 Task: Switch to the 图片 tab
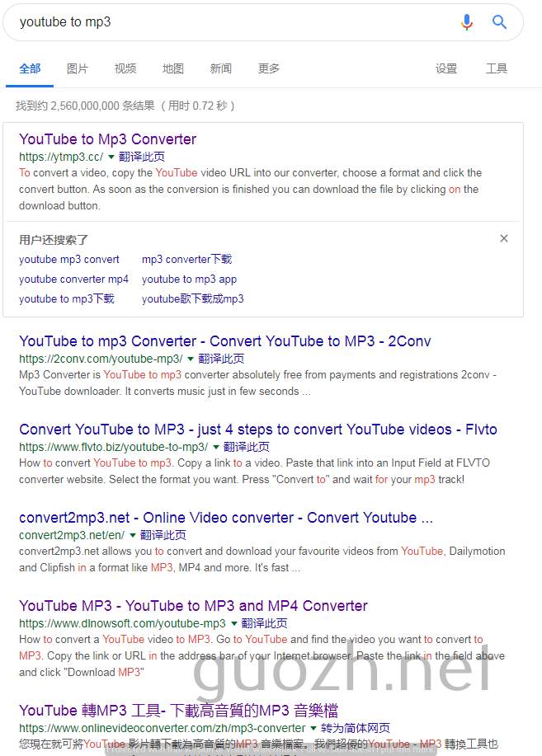78,69
